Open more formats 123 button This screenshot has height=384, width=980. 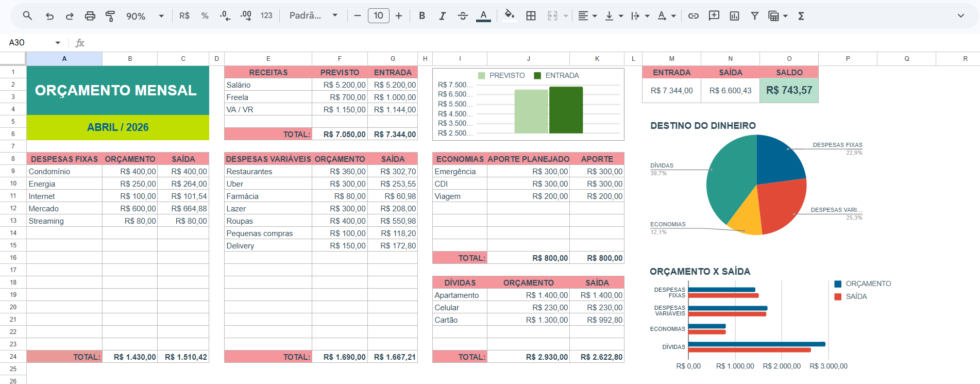tap(266, 16)
